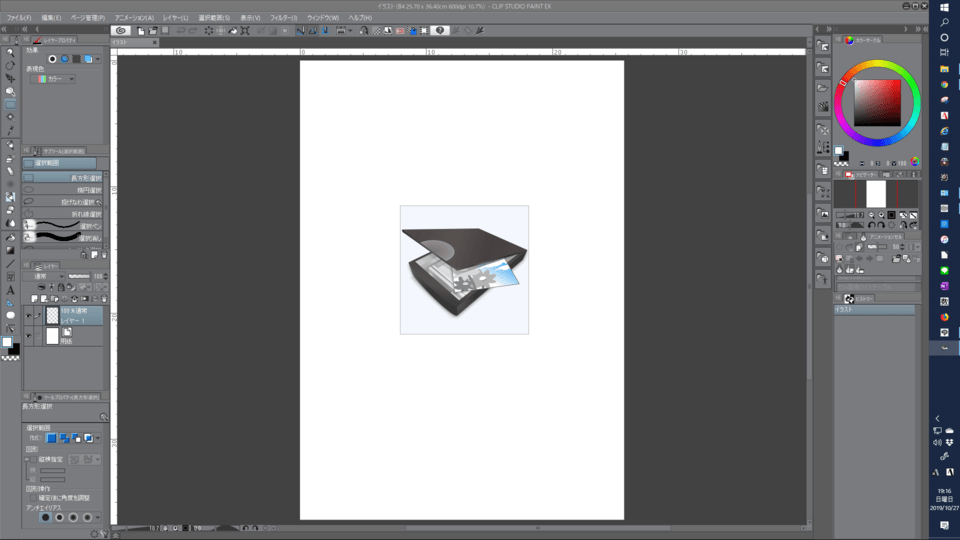Viewport: 960px width, 540px height.
Task: Open CLIP STUDIO launcher icon
Action: tap(121, 31)
